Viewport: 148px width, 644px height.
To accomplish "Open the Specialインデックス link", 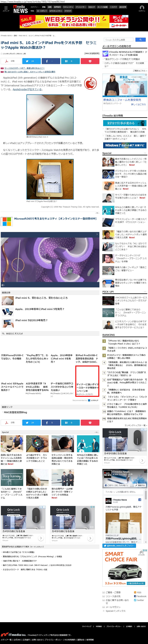I will [x=116, y=611].
